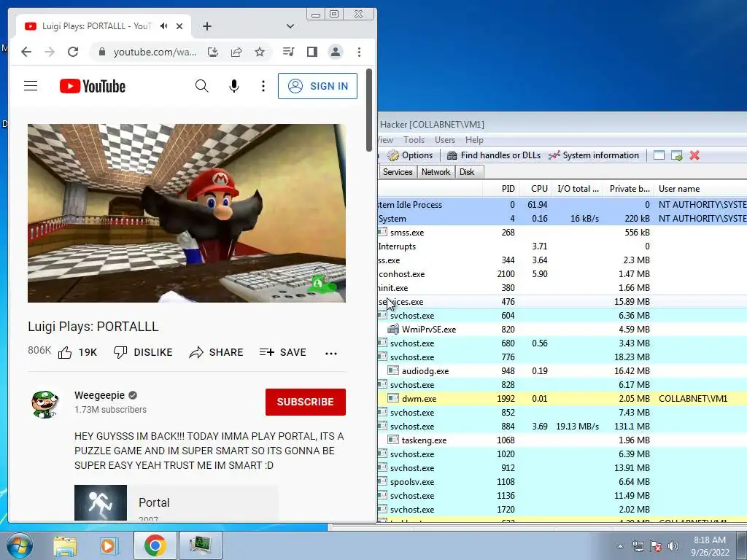
Task: Click SHARE under the video
Action: [216, 352]
